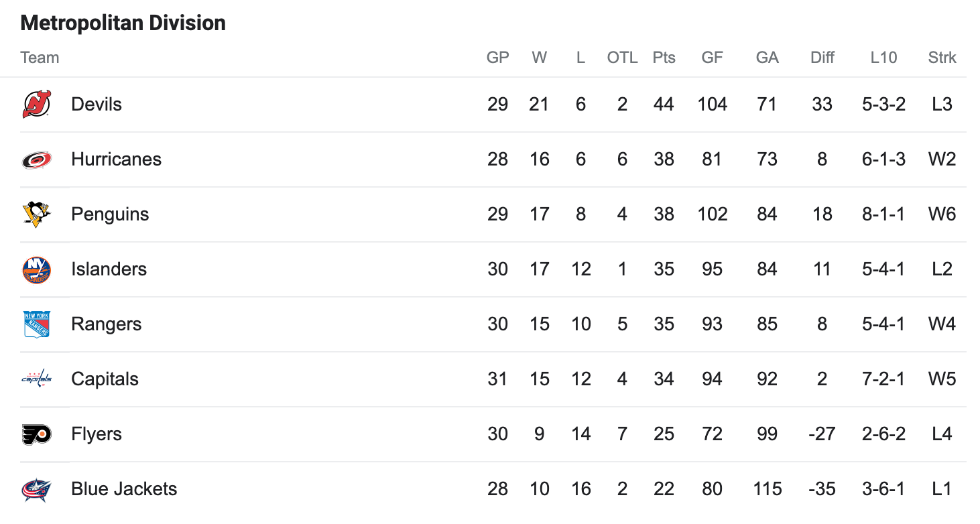Click the Blue Jackets team logo
Screen dimensions: 980x524
tap(36, 489)
